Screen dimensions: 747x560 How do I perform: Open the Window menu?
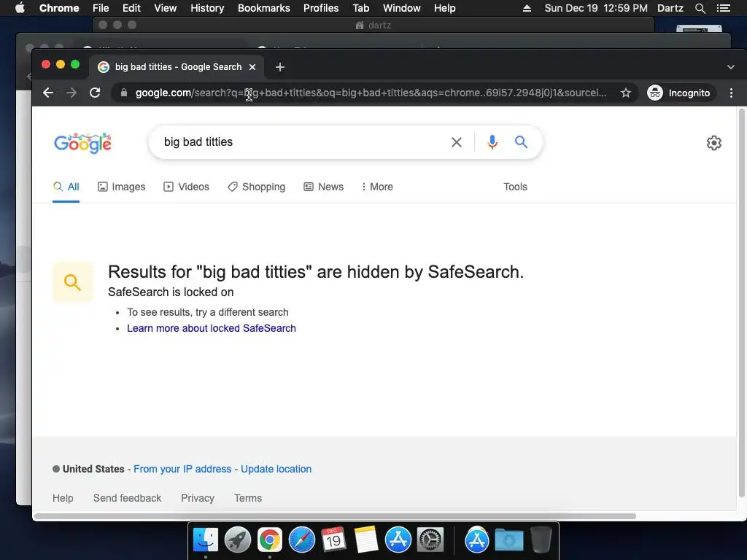coord(402,8)
